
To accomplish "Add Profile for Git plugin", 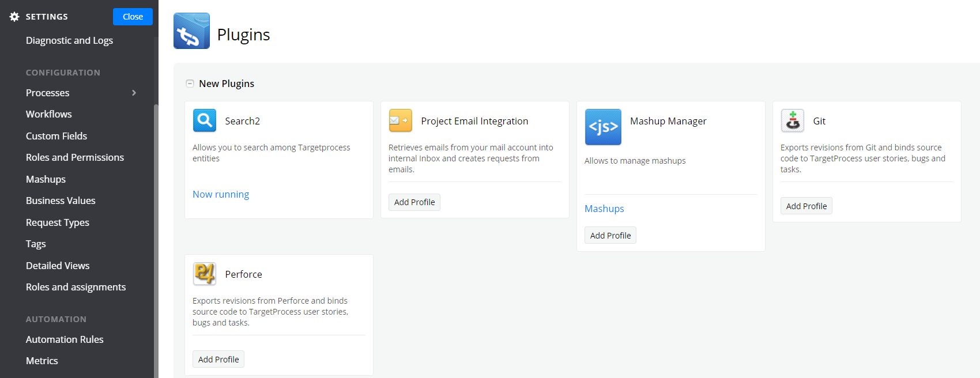I will point(806,206).
